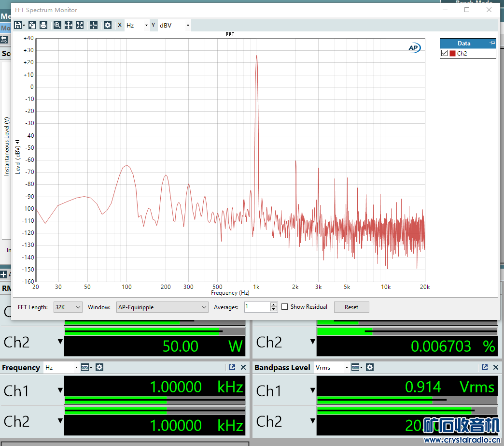Pop out the Frequency meter panel

[232, 367]
